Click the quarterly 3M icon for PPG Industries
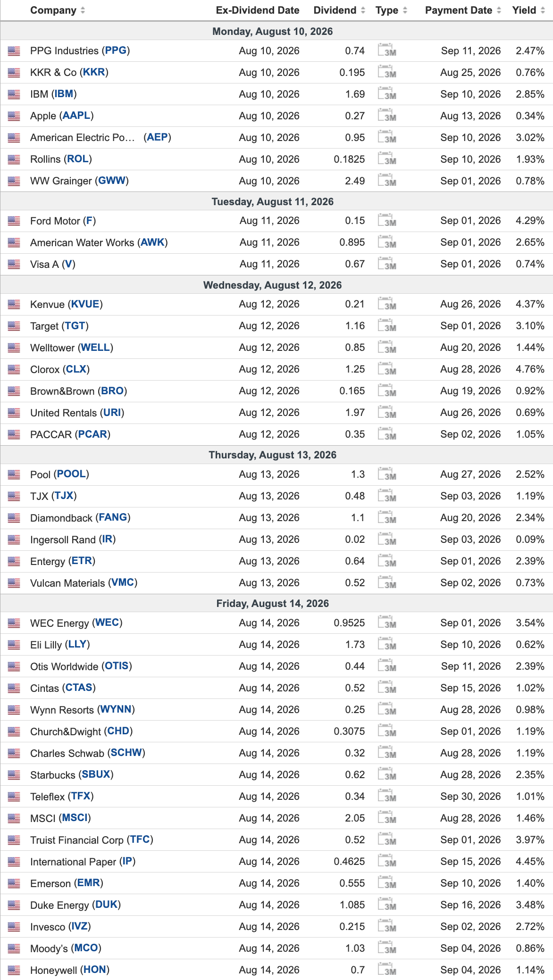Viewport: 553px width, 980px height. (x=387, y=50)
